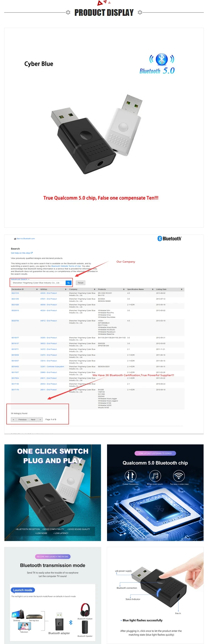Sort by QDID(s) column header
Image resolution: width=208 pixels, height=644 pixels.
coord(53,289)
